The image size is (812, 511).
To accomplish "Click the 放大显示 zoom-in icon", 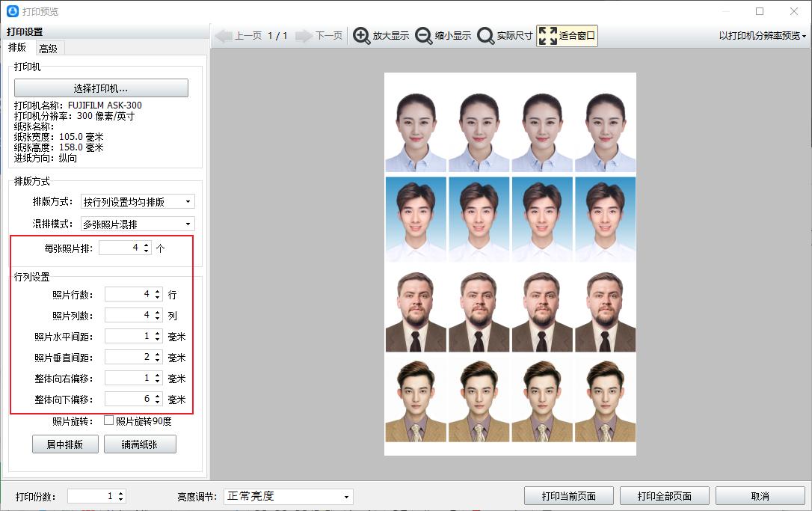I will point(361,34).
